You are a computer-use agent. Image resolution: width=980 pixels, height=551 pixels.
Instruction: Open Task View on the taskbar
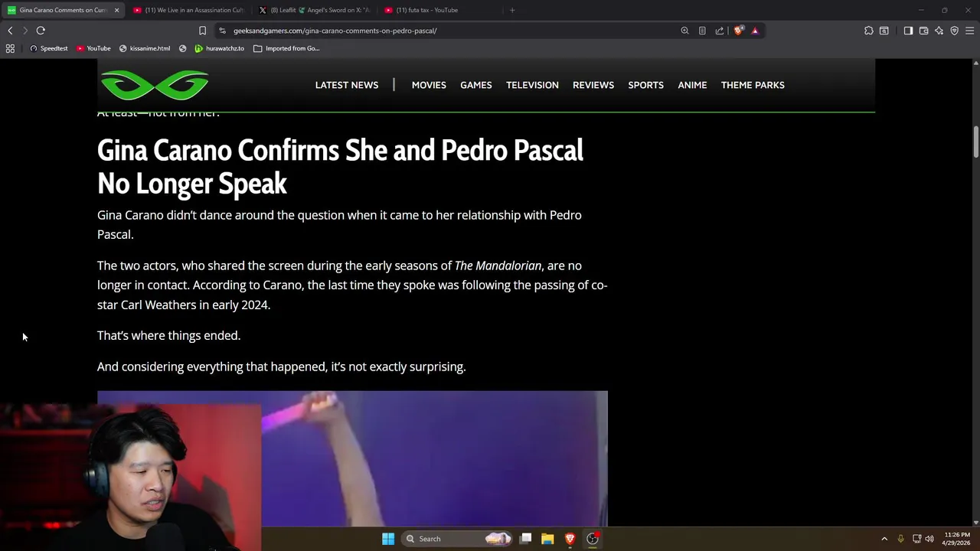[526, 539]
